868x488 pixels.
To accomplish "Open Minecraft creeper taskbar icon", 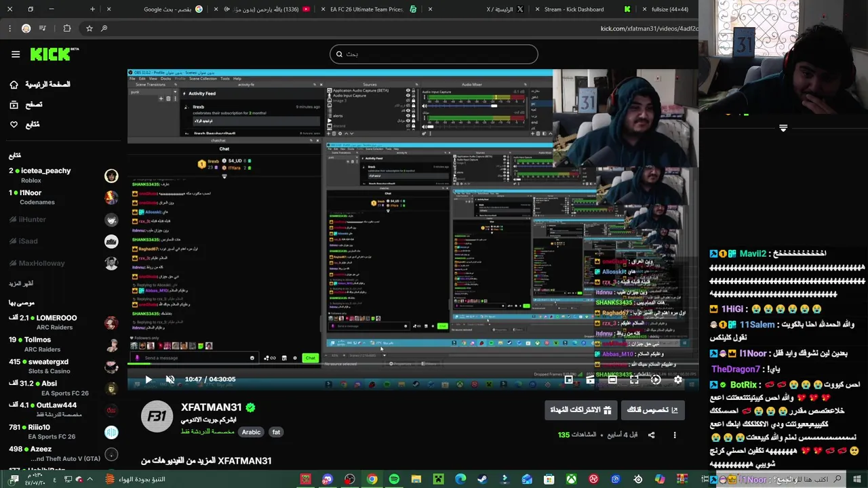I will pyautogui.click(x=438, y=479).
